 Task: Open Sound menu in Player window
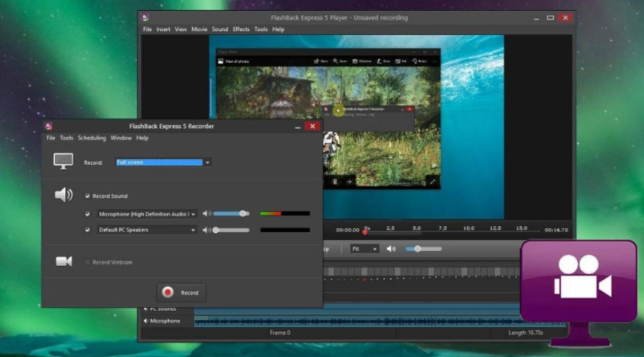pyautogui.click(x=220, y=29)
